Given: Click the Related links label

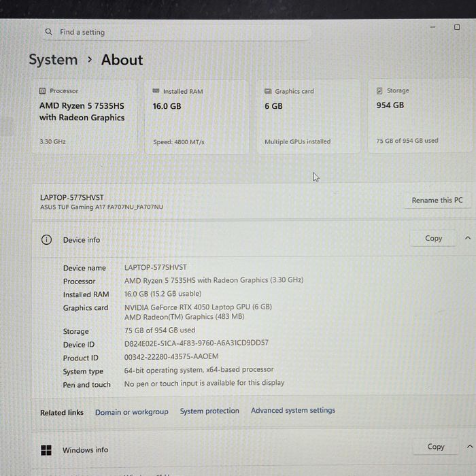Looking at the screenshot, I should (x=62, y=413).
